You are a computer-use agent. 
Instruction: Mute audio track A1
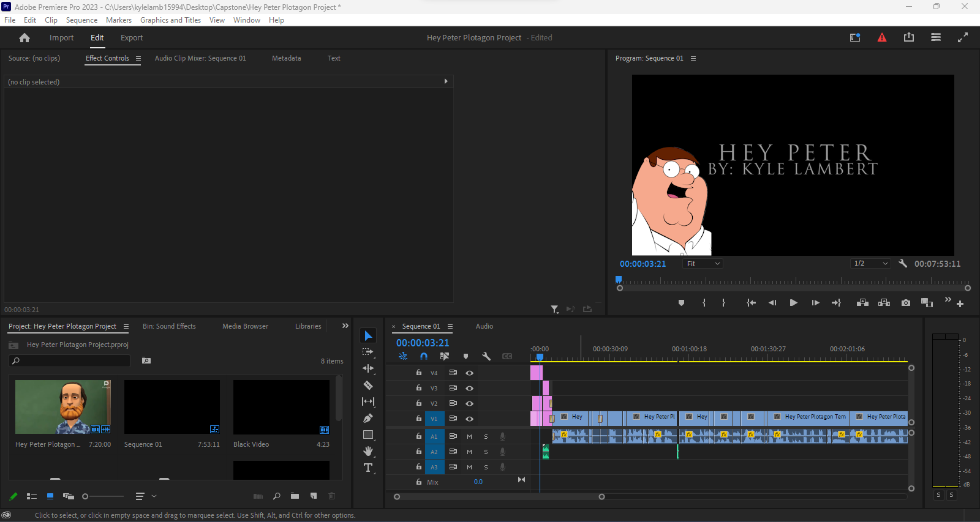(x=469, y=437)
